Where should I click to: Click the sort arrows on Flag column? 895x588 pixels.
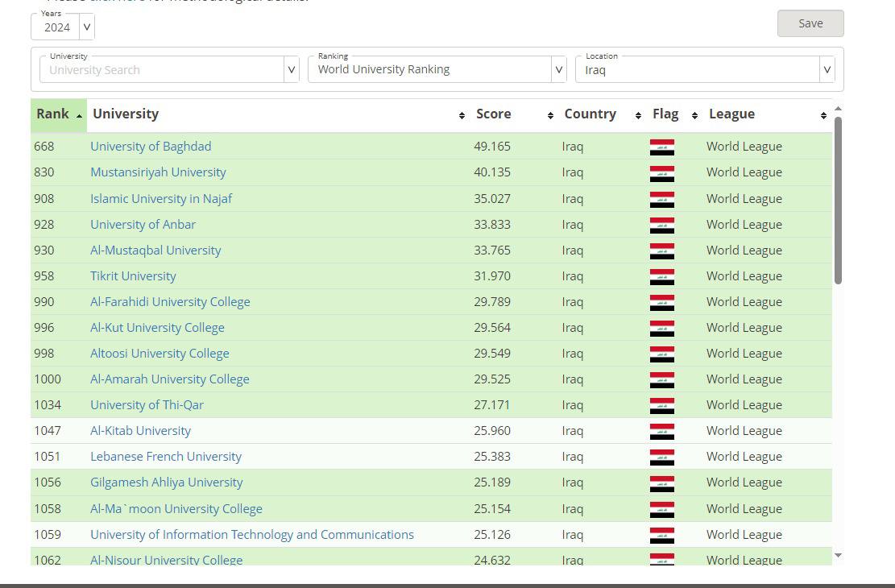click(x=694, y=115)
